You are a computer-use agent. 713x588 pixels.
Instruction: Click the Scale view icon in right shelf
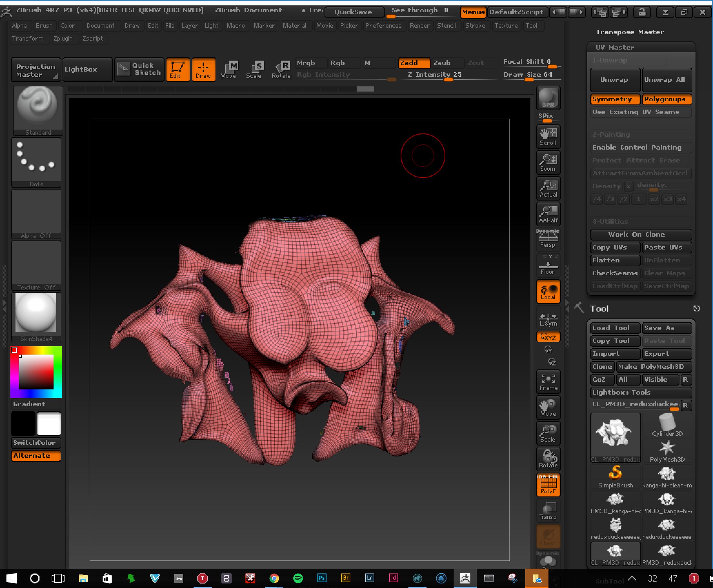[548, 433]
